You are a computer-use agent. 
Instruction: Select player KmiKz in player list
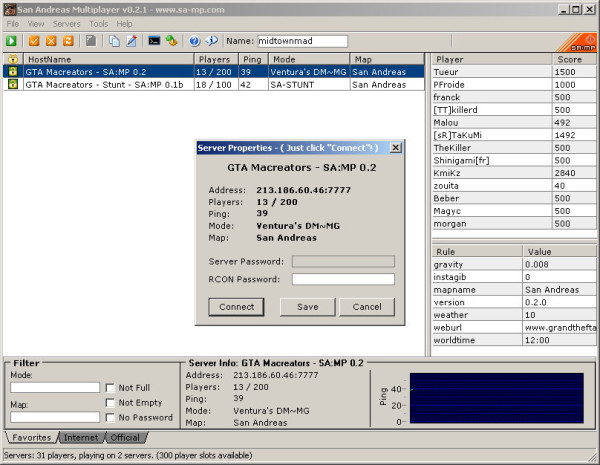coord(514,173)
